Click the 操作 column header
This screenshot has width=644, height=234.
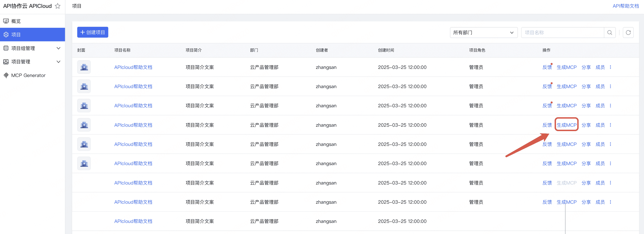[x=546, y=50]
